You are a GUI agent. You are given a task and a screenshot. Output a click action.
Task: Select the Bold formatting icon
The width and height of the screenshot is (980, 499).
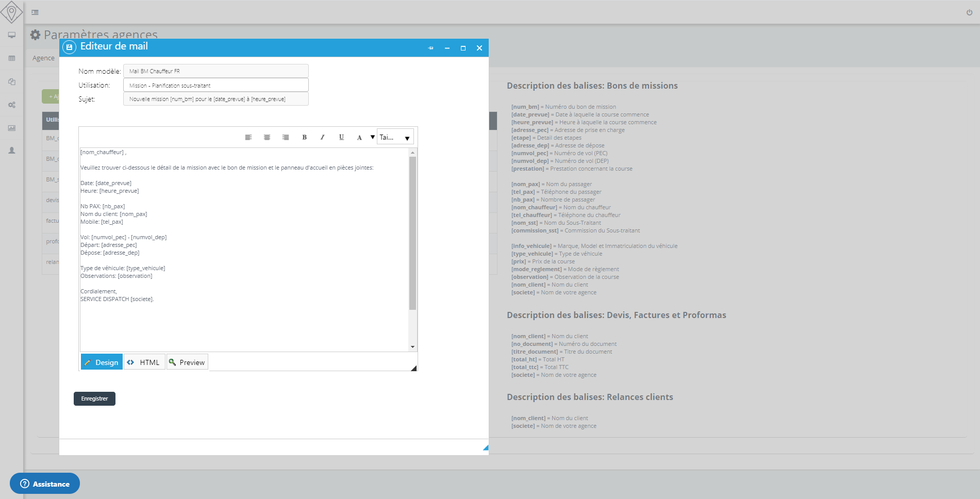coord(304,137)
